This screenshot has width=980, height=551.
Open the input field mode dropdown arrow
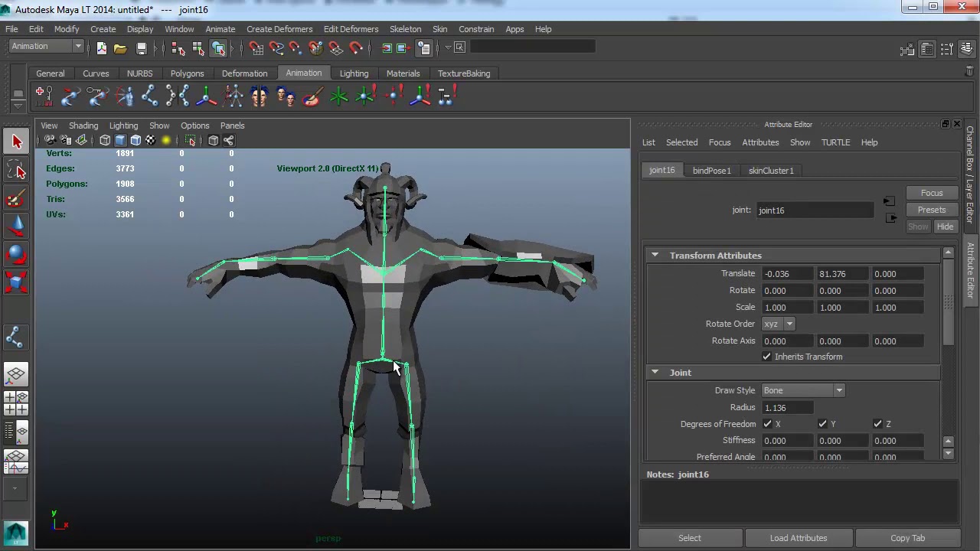[x=448, y=47]
